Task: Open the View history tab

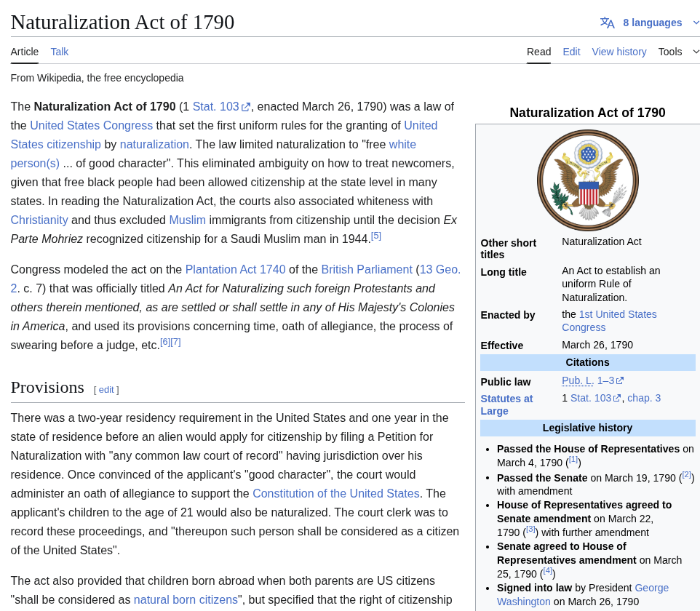Action: [x=619, y=52]
